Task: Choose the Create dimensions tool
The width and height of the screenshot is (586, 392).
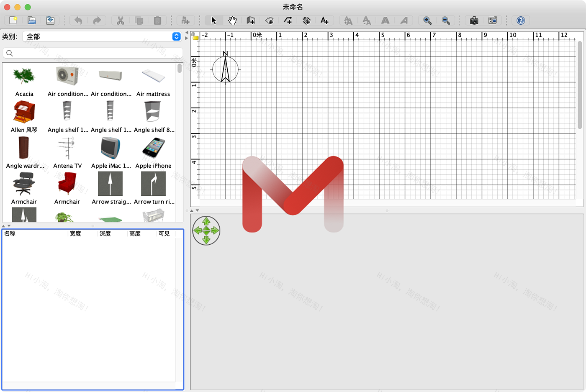Action: [306, 20]
